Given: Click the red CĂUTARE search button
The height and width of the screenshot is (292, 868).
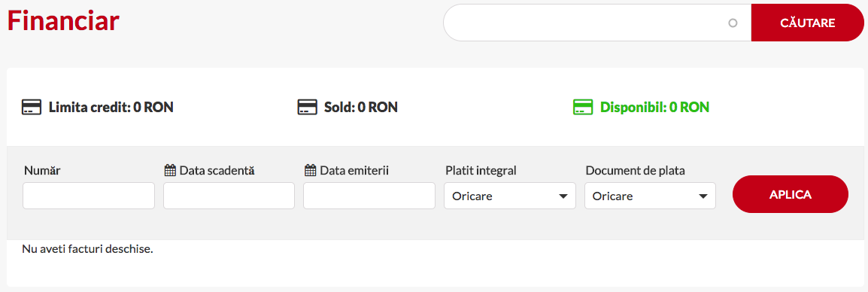Looking at the screenshot, I should click(x=807, y=23).
